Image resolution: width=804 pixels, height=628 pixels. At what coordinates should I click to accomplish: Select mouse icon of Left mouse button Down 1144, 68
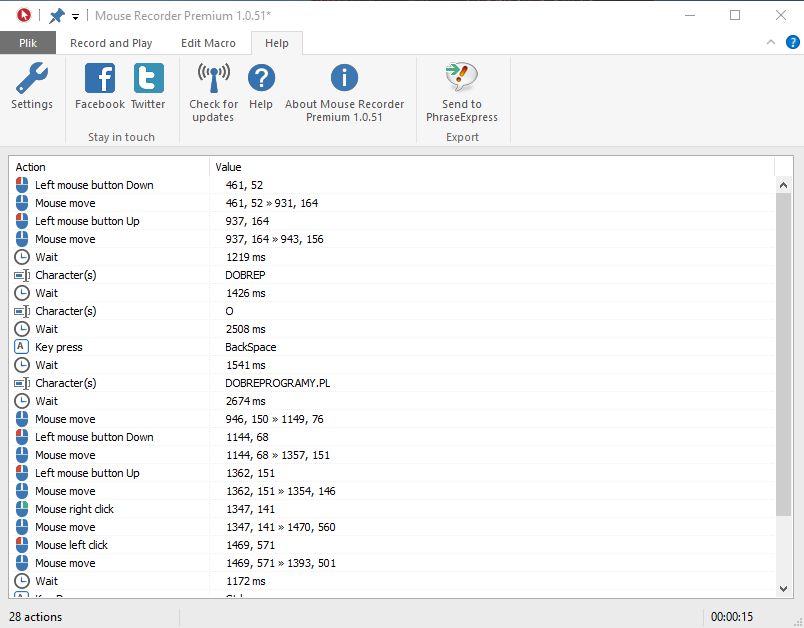[22, 437]
